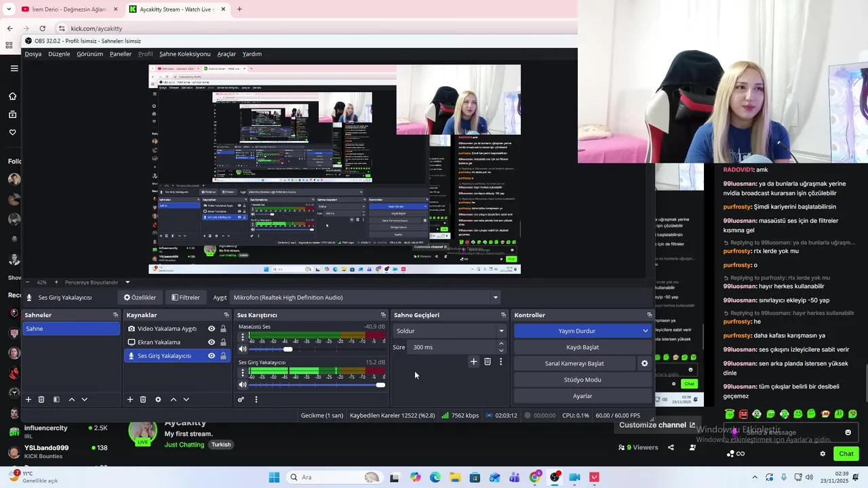Add a new source with the plus icon in Kaynaklar
The image size is (868, 488).
[x=130, y=399]
